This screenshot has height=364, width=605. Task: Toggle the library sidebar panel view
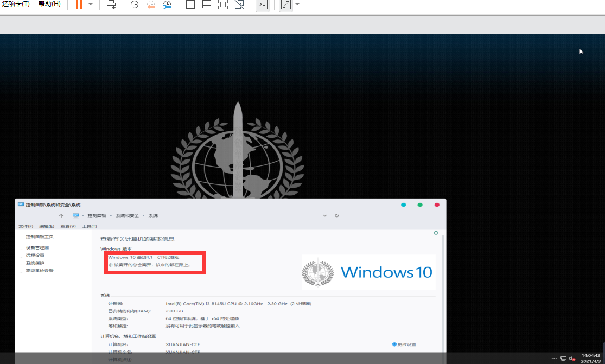pos(190,5)
